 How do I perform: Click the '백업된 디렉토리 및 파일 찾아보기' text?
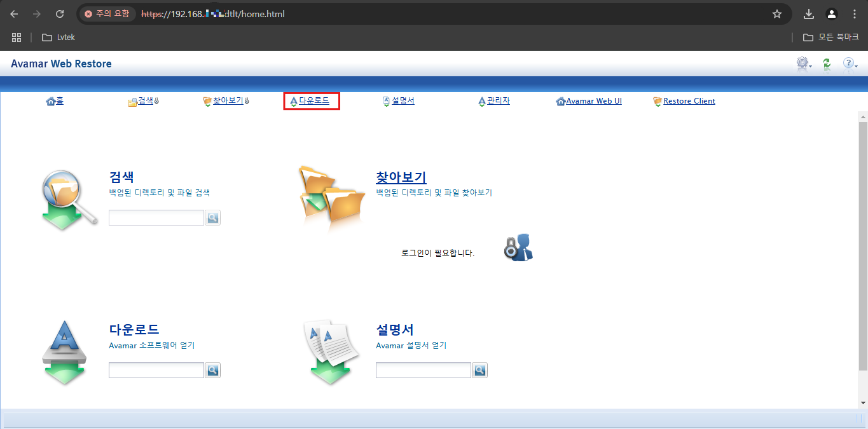[434, 192]
